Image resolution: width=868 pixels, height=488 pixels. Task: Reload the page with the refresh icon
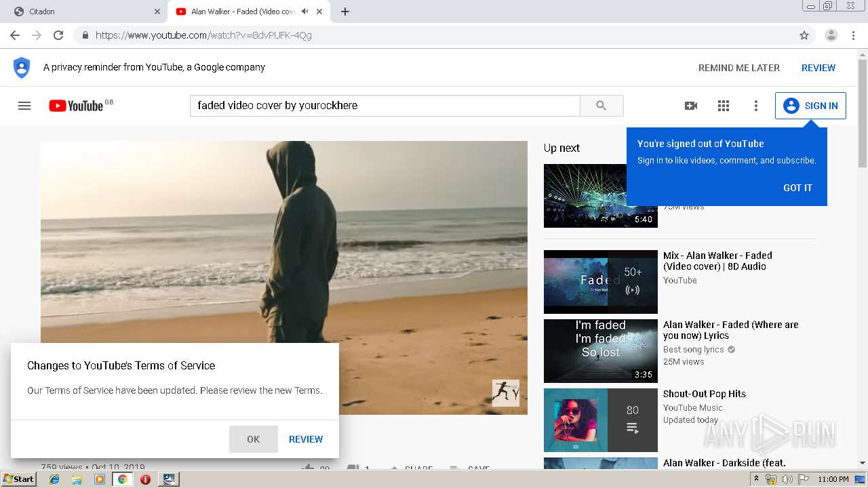pos(58,35)
